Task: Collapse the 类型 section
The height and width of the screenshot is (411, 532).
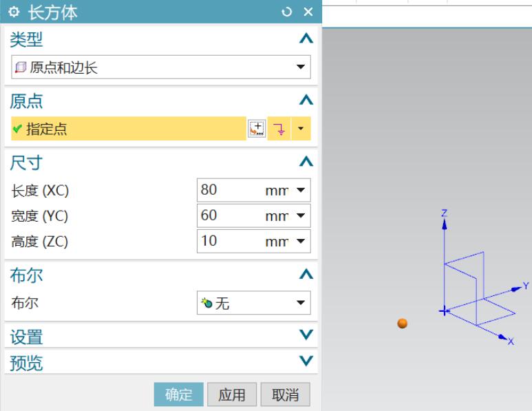Action: click(x=306, y=39)
